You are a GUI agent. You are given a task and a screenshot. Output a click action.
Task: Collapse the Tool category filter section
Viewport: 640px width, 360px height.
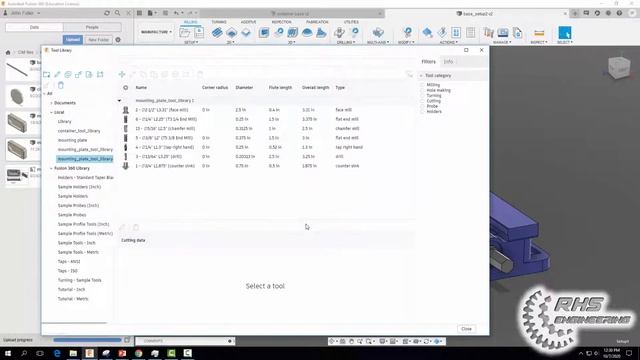(421, 76)
